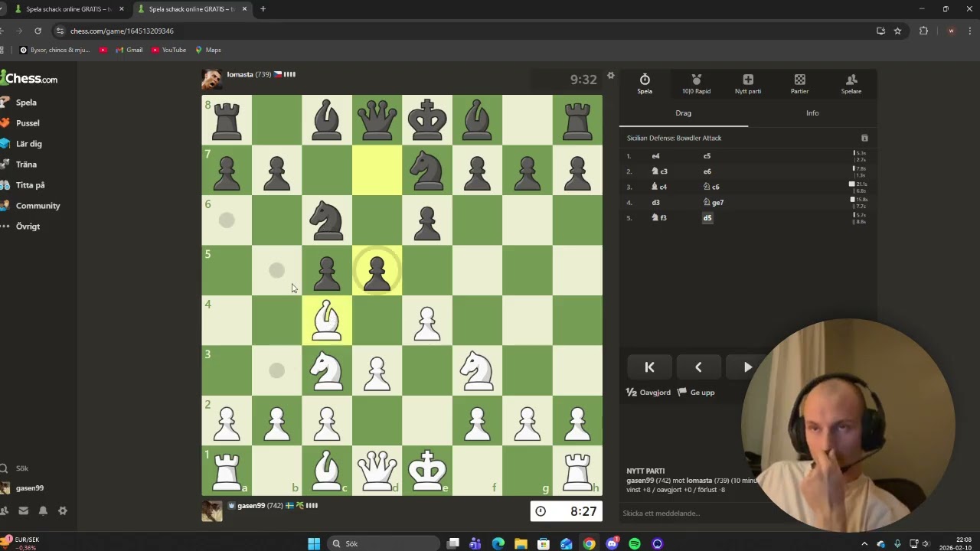Image resolution: width=980 pixels, height=551 pixels.
Task: Select move e4 in move list
Action: tap(655, 156)
